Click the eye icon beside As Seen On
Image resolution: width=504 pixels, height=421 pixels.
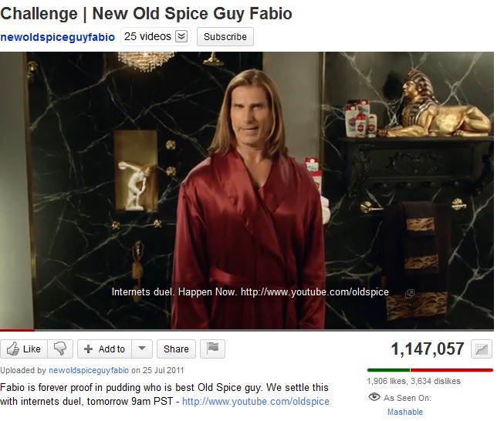coord(374,397)
